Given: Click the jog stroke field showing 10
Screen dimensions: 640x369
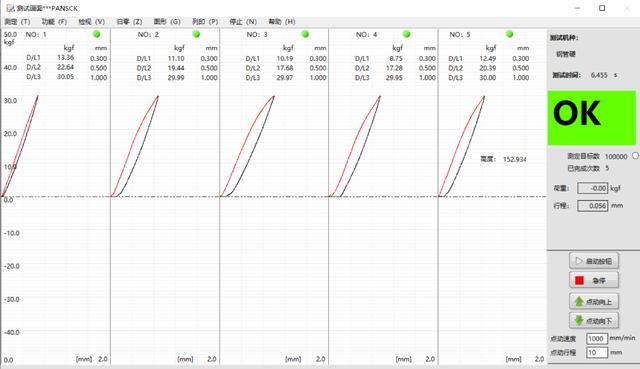Looking at the screenshot, I should click(597, 352).
